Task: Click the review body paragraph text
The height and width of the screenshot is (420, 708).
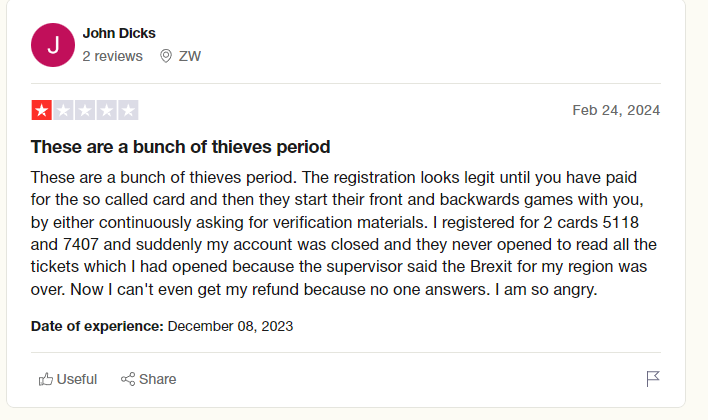Action: (x=340, y=234)
